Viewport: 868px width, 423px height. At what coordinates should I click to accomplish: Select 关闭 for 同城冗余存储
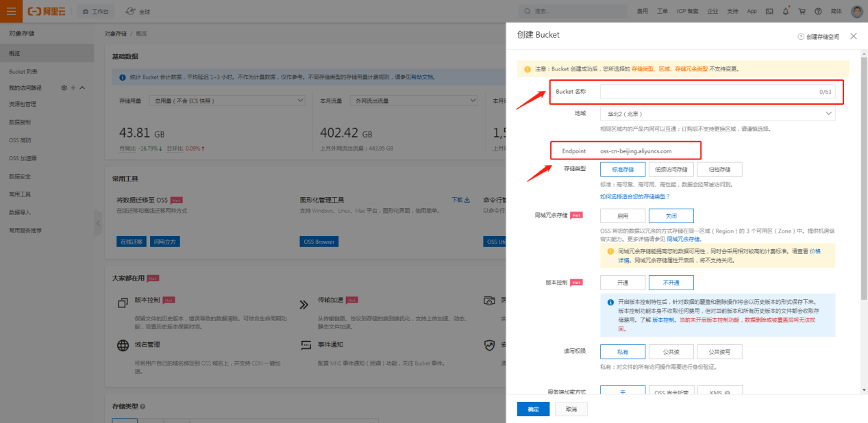click(x=671, y=216)
